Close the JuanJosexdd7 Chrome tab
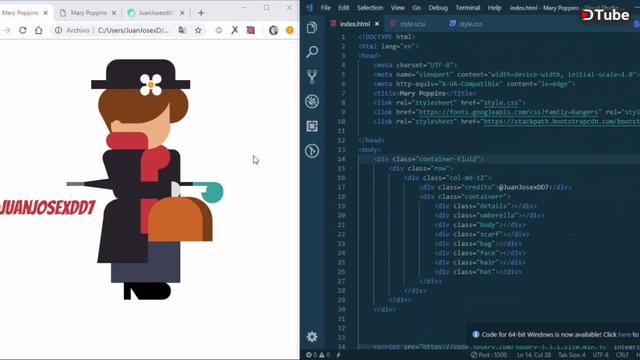This screenshot has width=640, height=360. pos(182,13)
